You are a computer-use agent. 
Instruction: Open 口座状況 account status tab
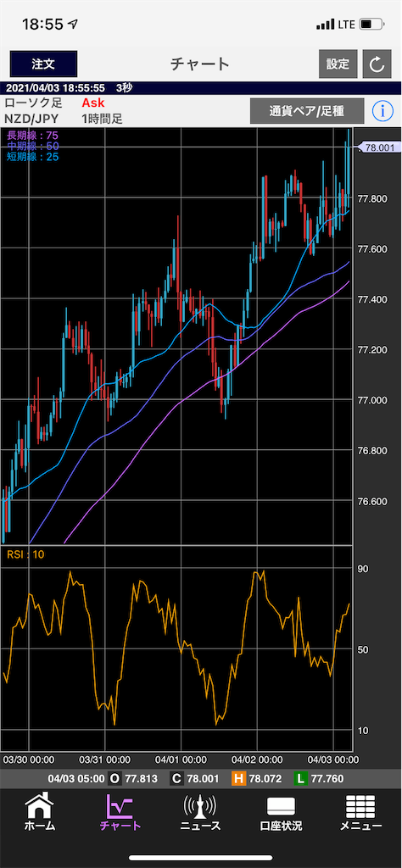(x=281, y=813)
